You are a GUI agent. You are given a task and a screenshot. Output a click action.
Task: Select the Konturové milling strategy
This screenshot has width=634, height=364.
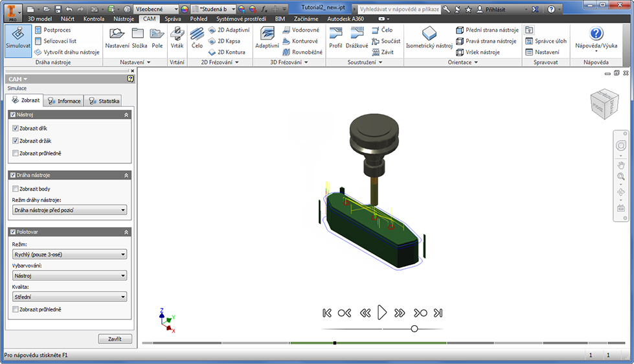click(300, 41)
